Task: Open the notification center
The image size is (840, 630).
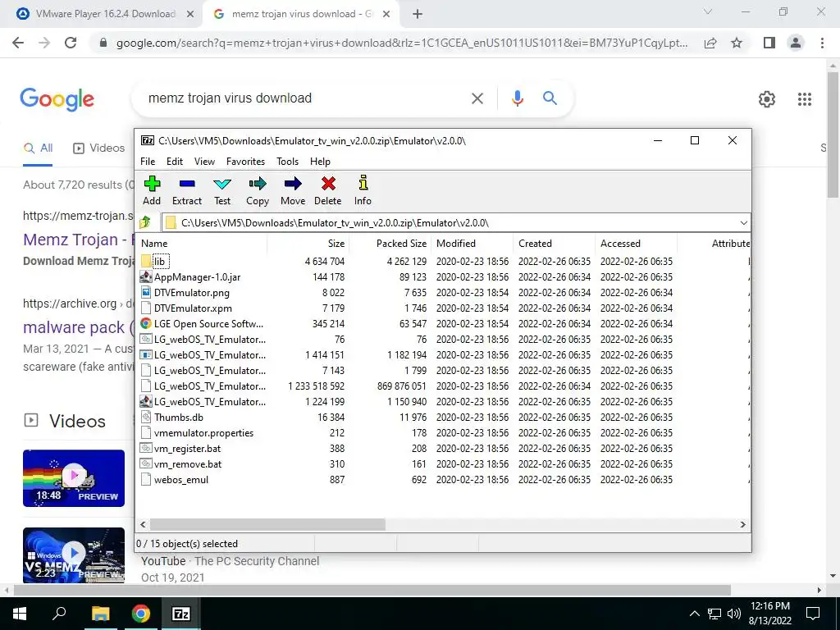Action: [x=813, y=614]
